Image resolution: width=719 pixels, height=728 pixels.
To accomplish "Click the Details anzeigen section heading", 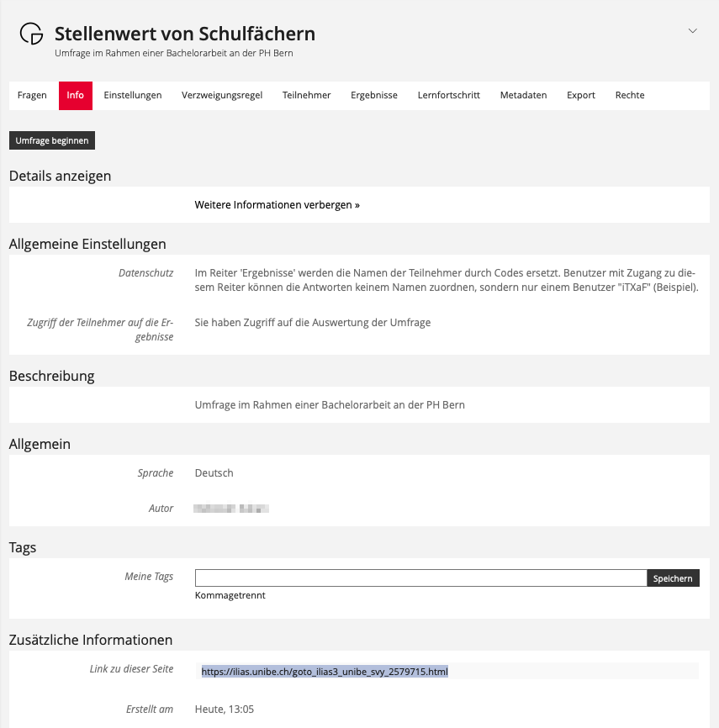I will click(x=60, y=176).
